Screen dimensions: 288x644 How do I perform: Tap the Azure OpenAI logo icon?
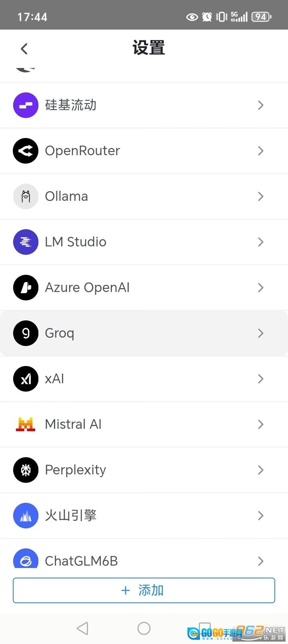coord(26,288)
